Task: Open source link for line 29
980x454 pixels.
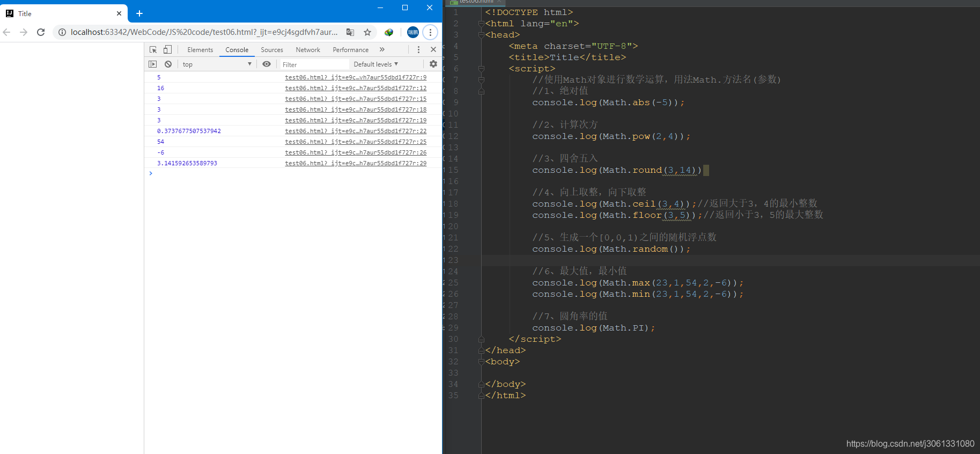Action: [356, 163]
